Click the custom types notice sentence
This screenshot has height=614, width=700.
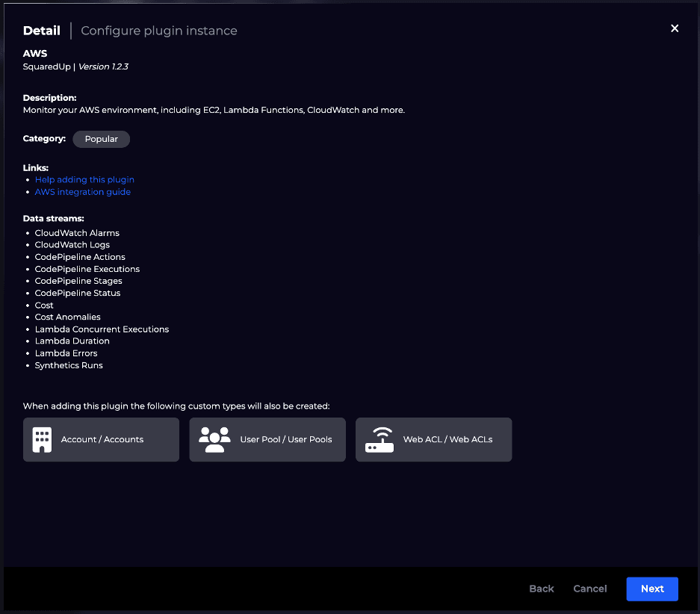pos(176,406)
